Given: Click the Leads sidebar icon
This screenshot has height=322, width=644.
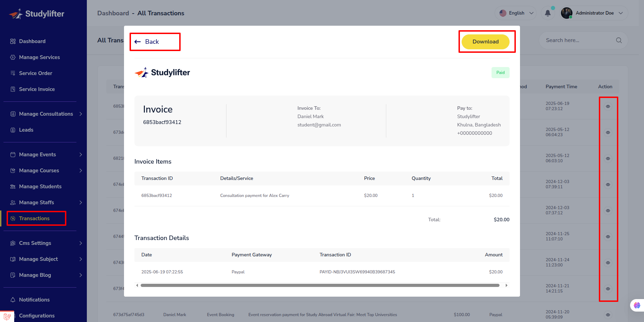Looking at the screenshot, I should pyautogui.click(x=13, y=130).
